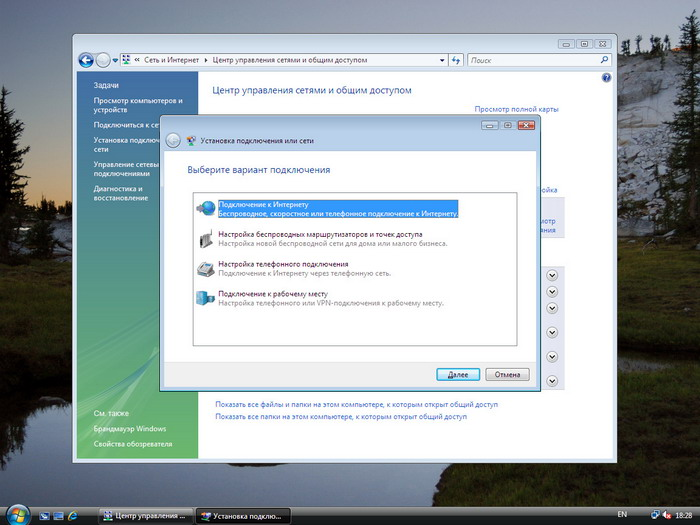The image size is (700, 525).
Task: Select the globe icon for Internet connection
Action: coord(206,208)
